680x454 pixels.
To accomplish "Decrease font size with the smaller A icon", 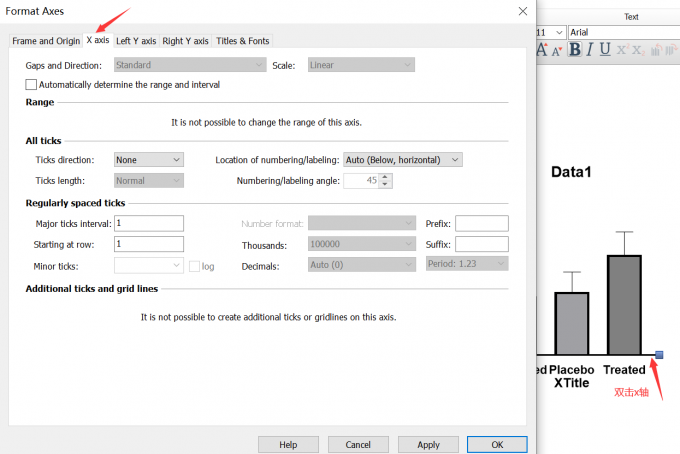I will (x=557, y=51).
